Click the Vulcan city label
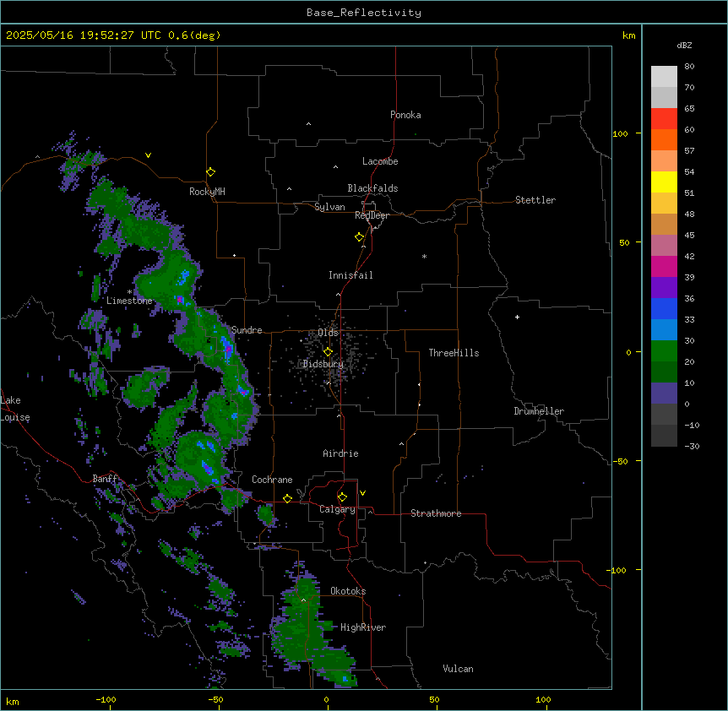The width and height of the screenshot is (728, 711). click(x=459, y=669)
